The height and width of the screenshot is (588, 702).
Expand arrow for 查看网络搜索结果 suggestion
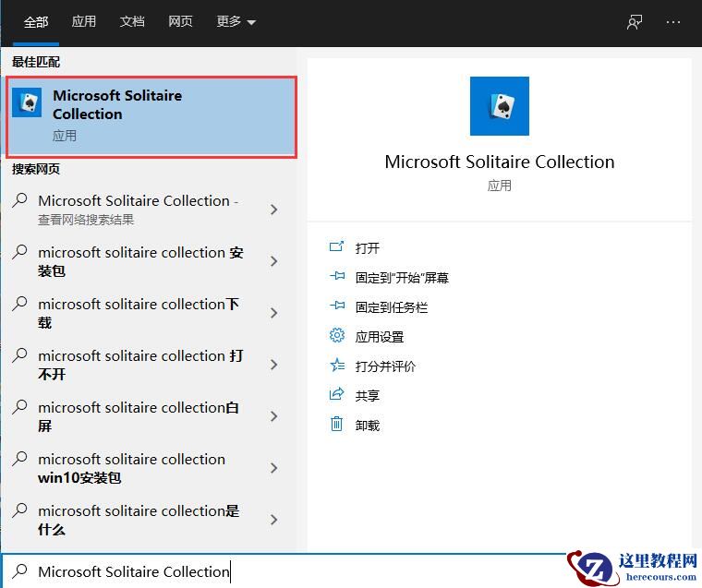tap(274, 210)
